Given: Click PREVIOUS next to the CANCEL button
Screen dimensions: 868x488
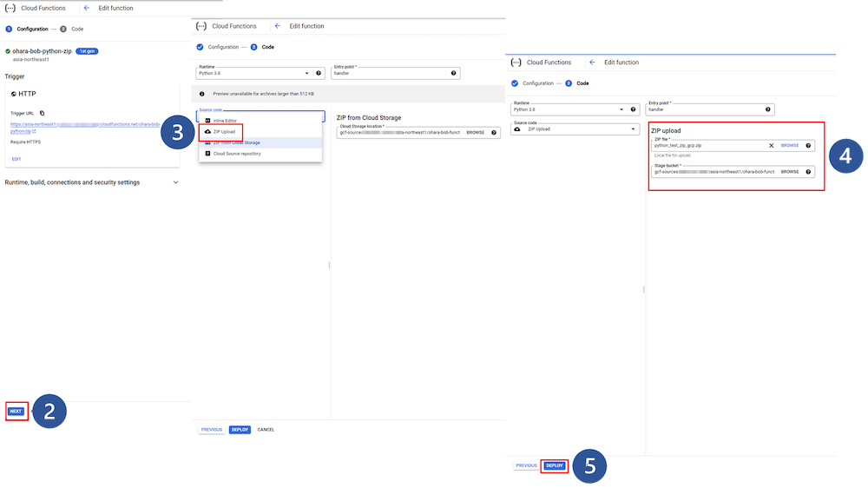Looking at the screenshot, I should (x=212, y=430).
